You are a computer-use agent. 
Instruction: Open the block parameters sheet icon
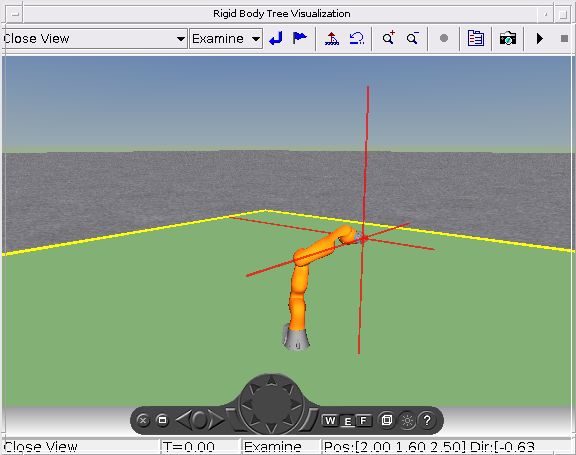476,38
